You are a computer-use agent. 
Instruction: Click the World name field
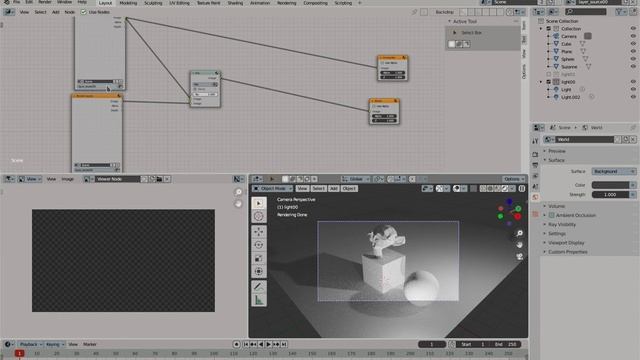584,140
